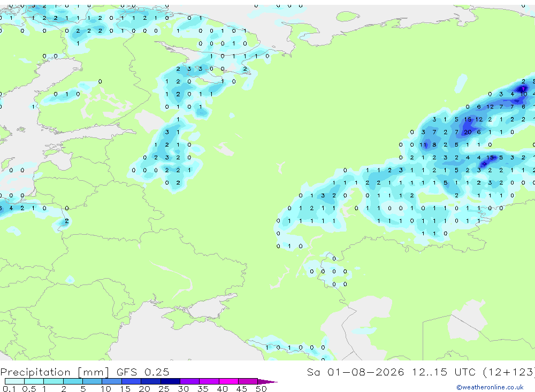Viewport: 535px width, 392px height.
Task: Click the "(12+123)" forecast offset text
Action: [x=509, y=372]
